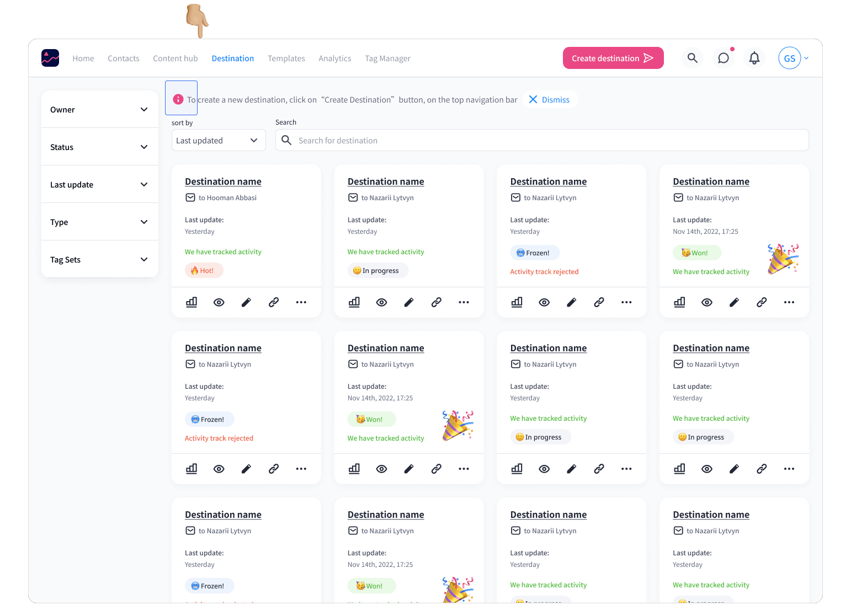Open analytics chart icon on Hooman Abbasi card

tap(192, 302)
